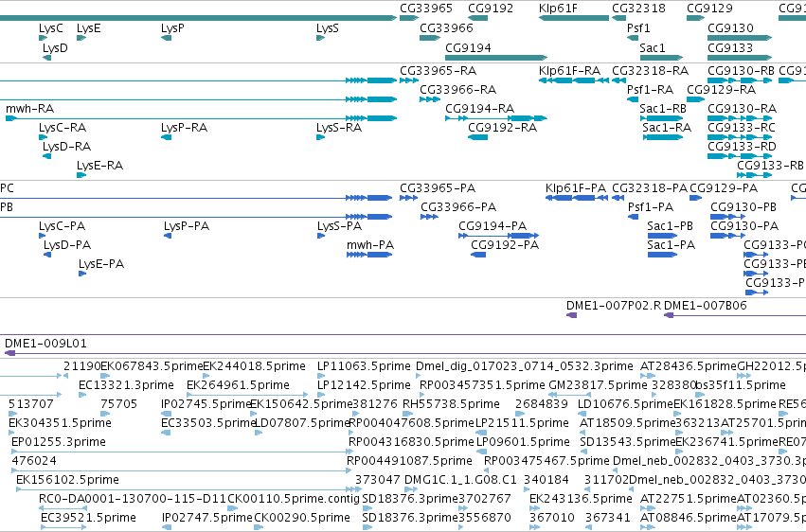806x532 pixels.
Task: Select the LysP-PA protein label
Action: click(187, 226)
